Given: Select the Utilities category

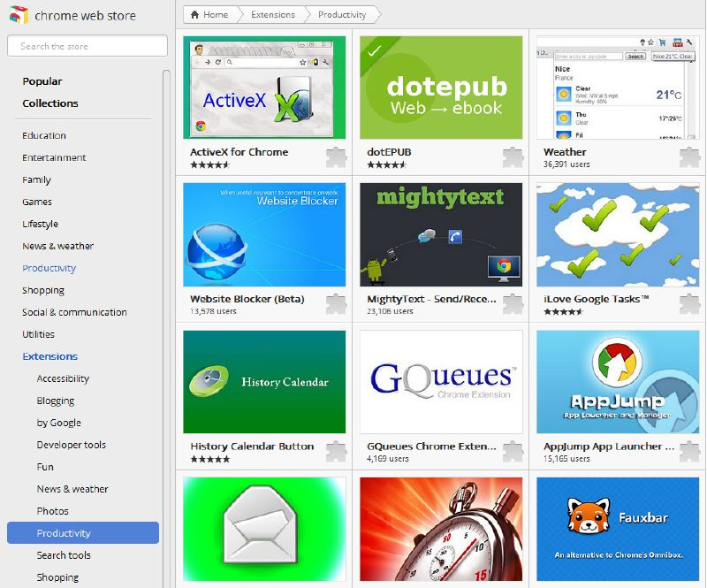Looking at the screenshot, I should 38,334.
